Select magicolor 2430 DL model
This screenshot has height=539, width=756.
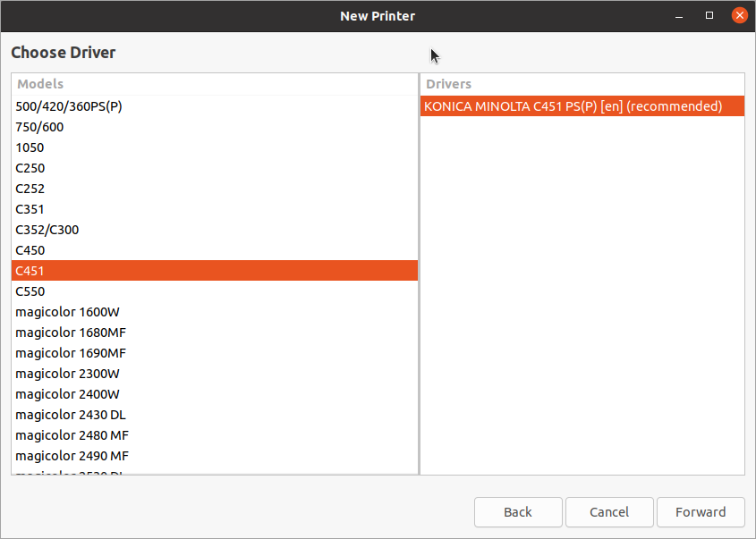70,415
